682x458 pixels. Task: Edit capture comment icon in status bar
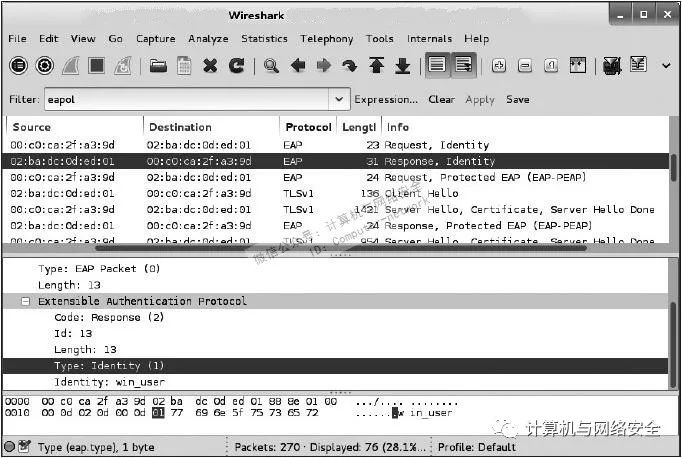pyautogui.click(x=24, y=446)
